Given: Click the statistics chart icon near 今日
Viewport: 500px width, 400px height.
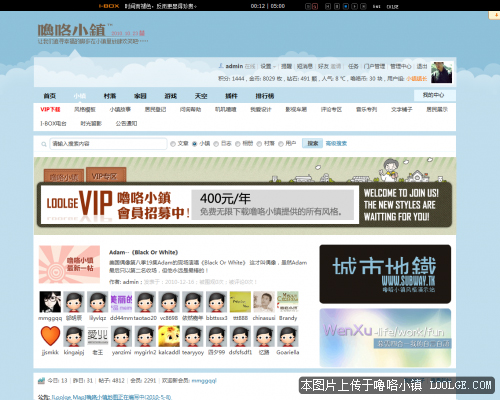Looking at the screenshot, I should [x=41, y=380].
